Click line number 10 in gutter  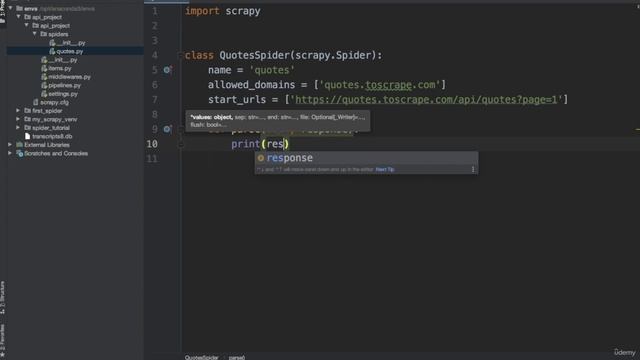coord(152,144)
